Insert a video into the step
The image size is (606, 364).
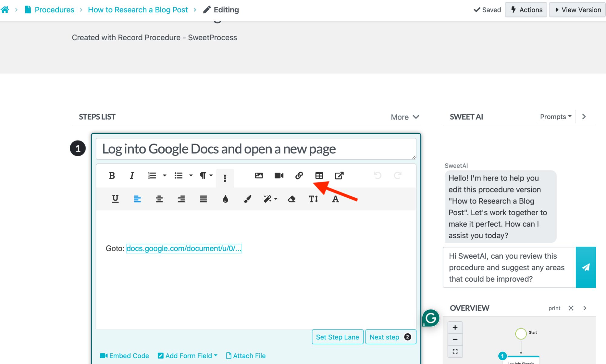point(279,176)
